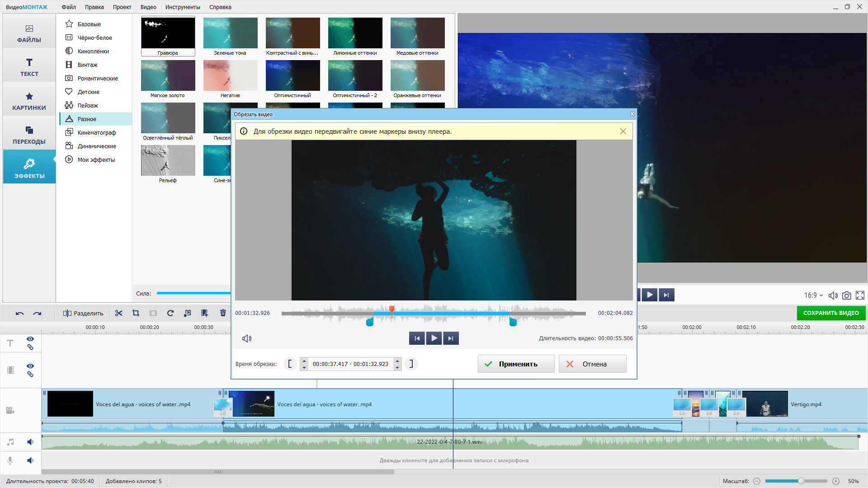Screen dimensions: 868x488
Task: Take a snapshot with the camera icon
Action: [846, 296]
